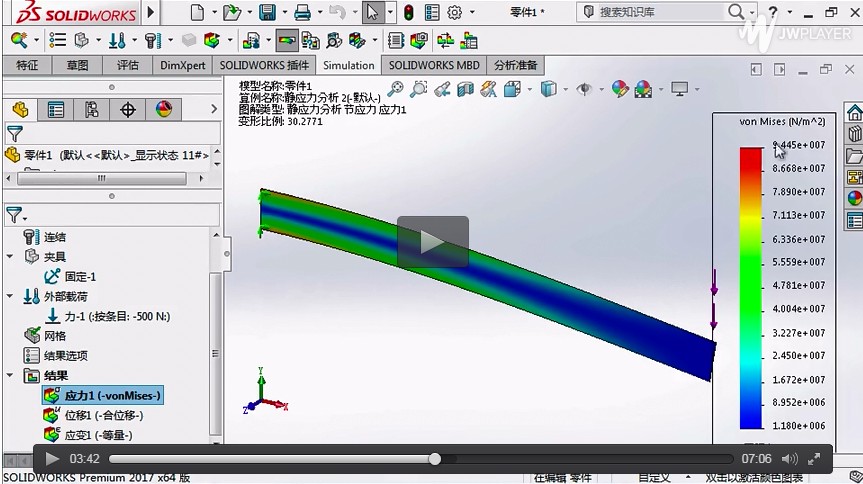Click the Save disk icon
This screenshot has height=484, width=863.
[x=267, y=13]
